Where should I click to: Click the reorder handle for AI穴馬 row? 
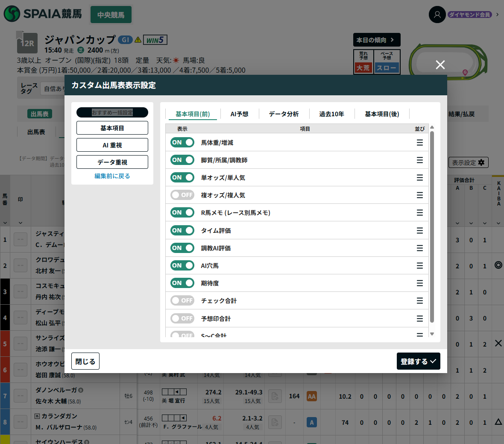click(419, 266)
